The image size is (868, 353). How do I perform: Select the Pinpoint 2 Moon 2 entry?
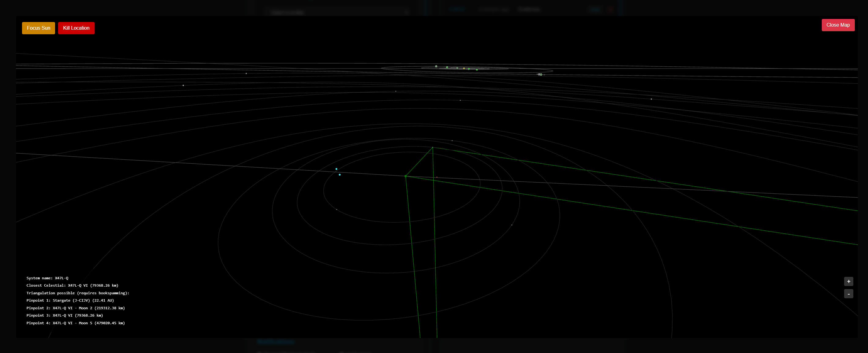[x=76, y=308]
